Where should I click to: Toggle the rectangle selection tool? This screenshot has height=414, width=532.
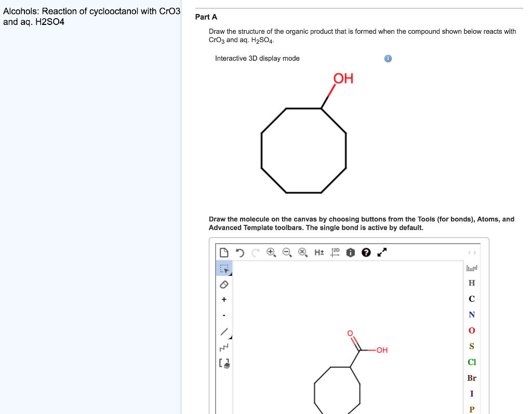[x=224, y=269]
